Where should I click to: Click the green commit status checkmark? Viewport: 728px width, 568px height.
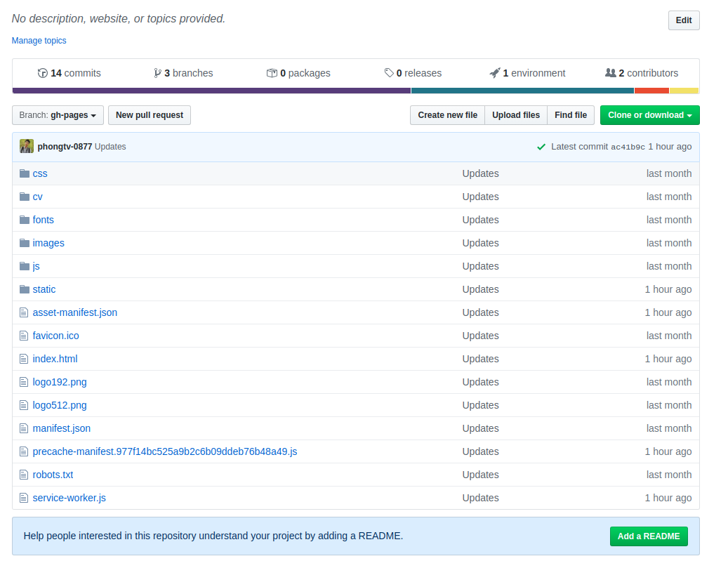[x=541, y=147]
